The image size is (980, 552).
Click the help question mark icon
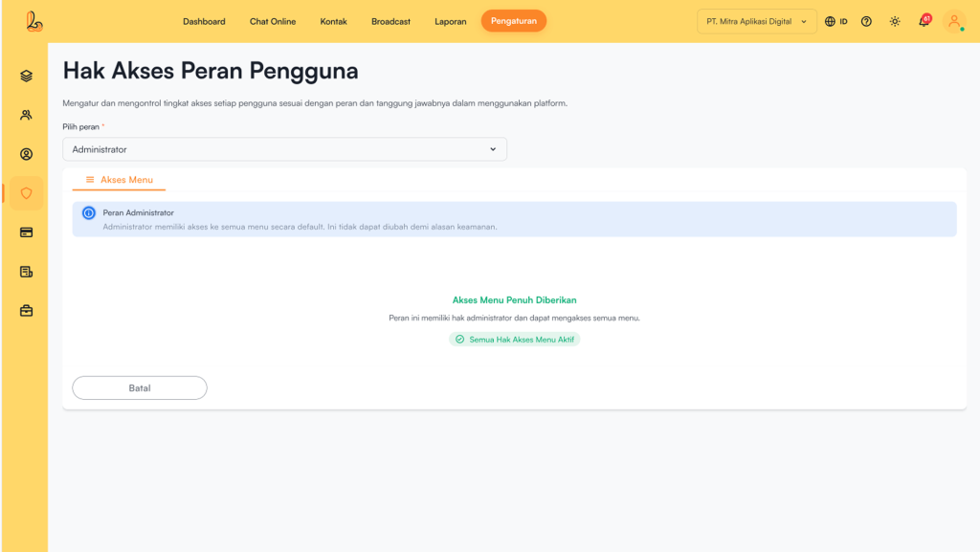coord(866,21)
